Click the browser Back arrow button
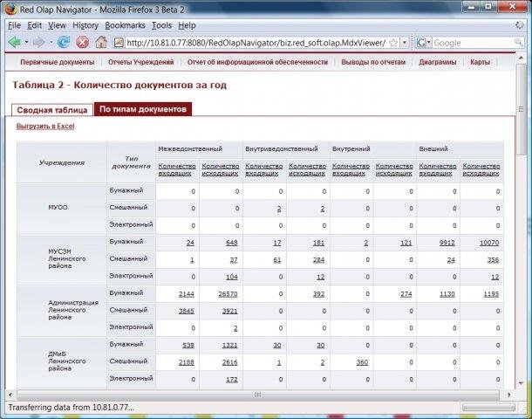532x419 pixels. click(x=14, y=43)
